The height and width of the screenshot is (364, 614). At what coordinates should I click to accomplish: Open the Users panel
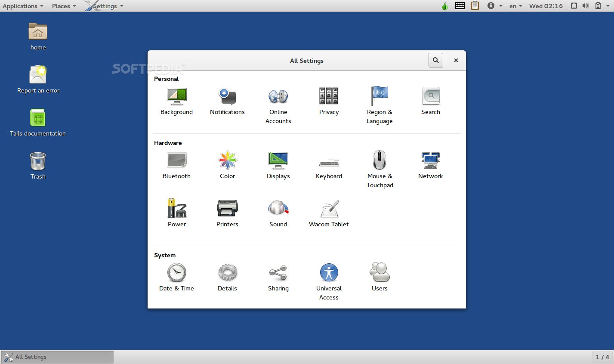coord(380,278)
